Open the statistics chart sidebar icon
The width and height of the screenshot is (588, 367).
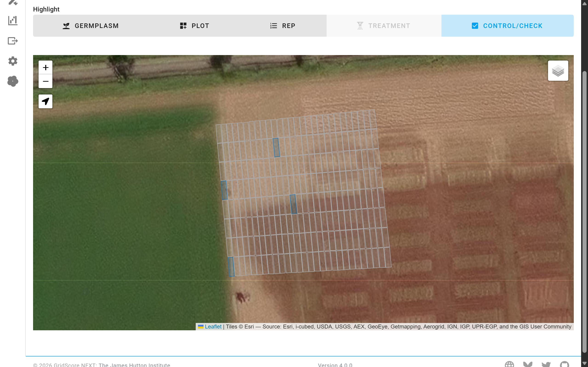(x=13, y=21)
